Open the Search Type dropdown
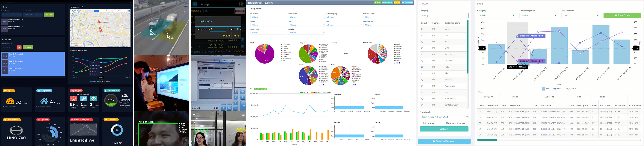 (12, 14)
